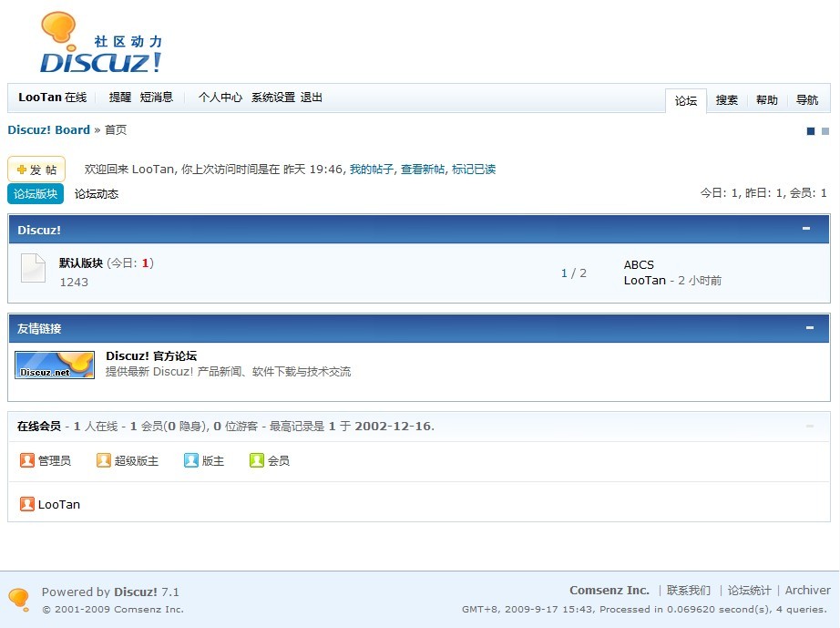Click the 首页 breadcrumb text
Image resolution: width=840 pixels, height=628 pixels.
[x=116, y=130]
